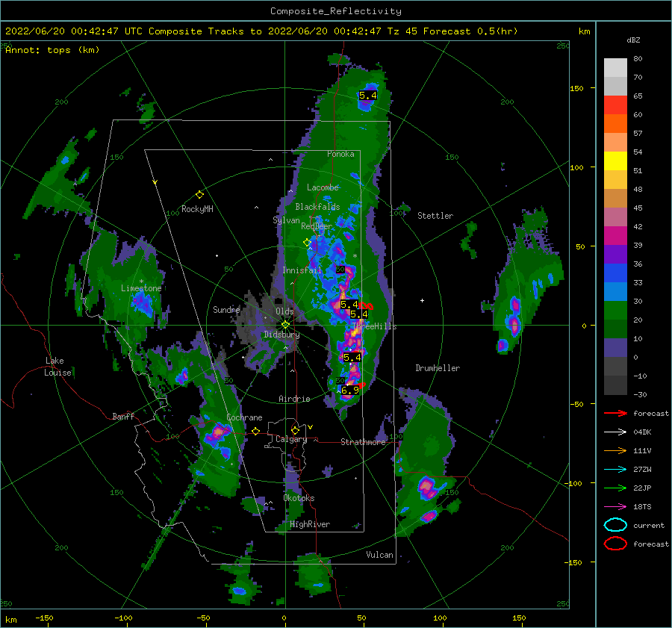Click the cyan current ellipse legend icon
672x628 pixels.
pyautogui.click(x=615, y=525)
